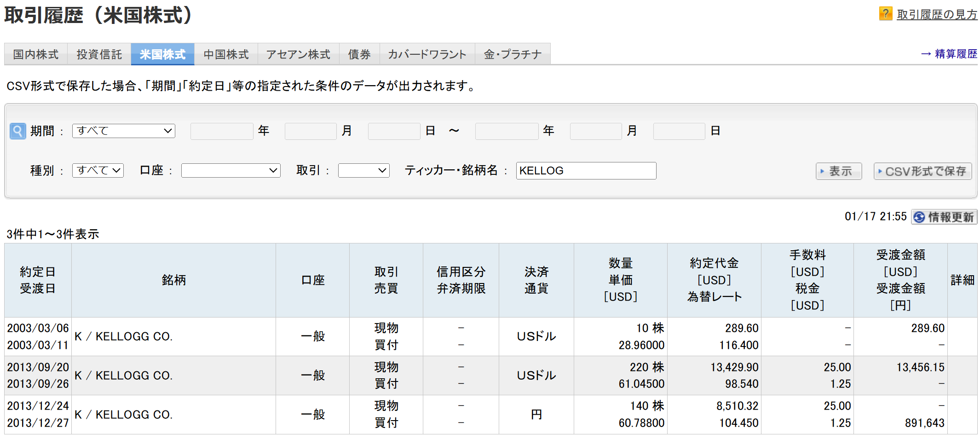Switch to the 国内株式 tab
Viewport: 980px width, 439px height.
coord(36,54)
